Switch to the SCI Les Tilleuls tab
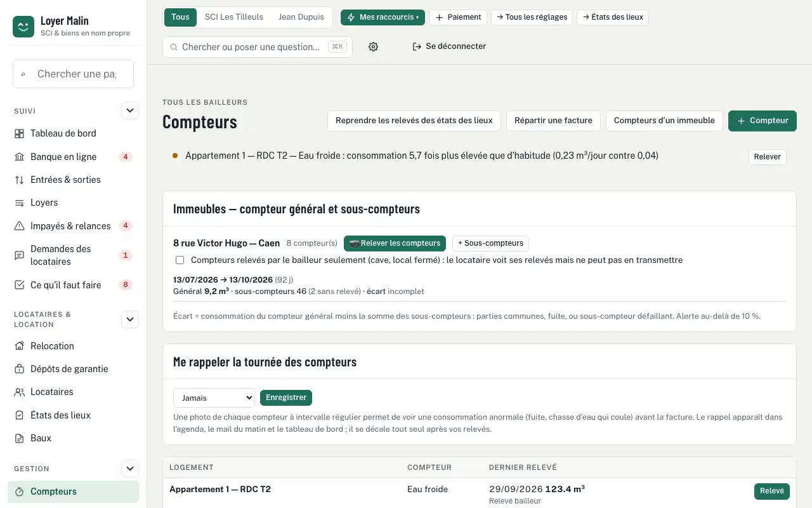812x508 pixels. point(234,17)
